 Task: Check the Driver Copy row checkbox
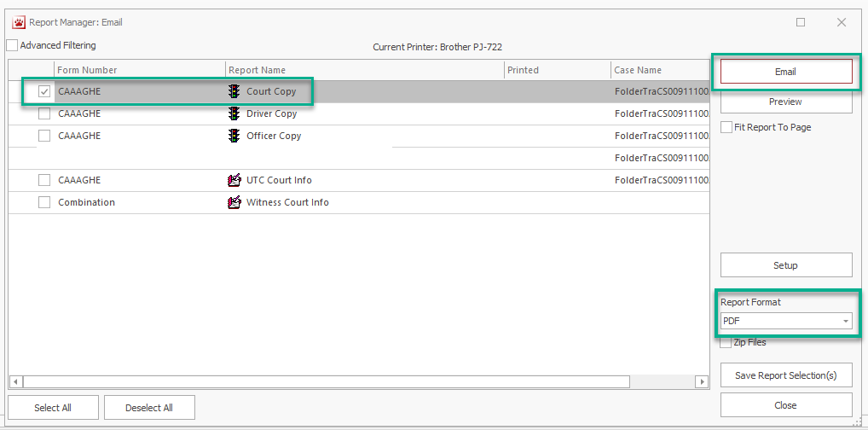(44, 113)
